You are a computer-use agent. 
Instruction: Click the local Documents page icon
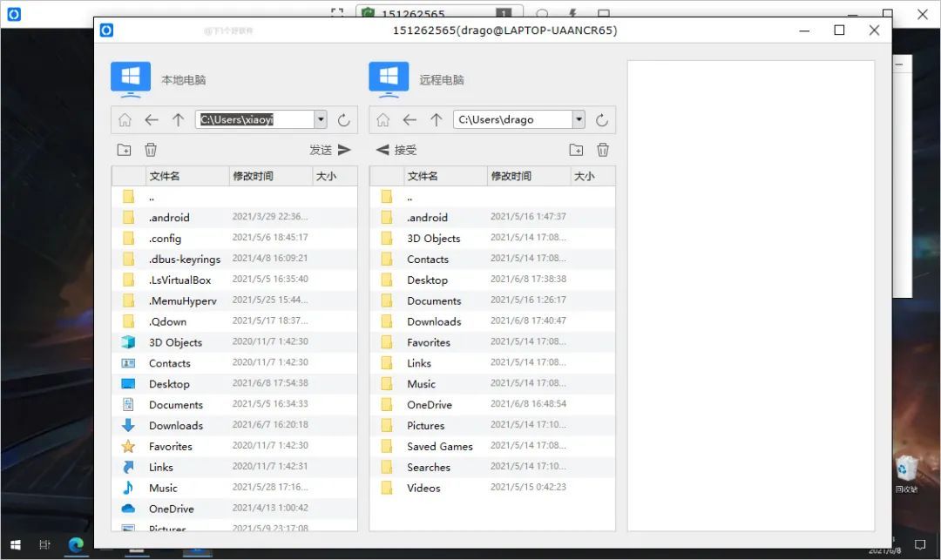tap(128, 404)
